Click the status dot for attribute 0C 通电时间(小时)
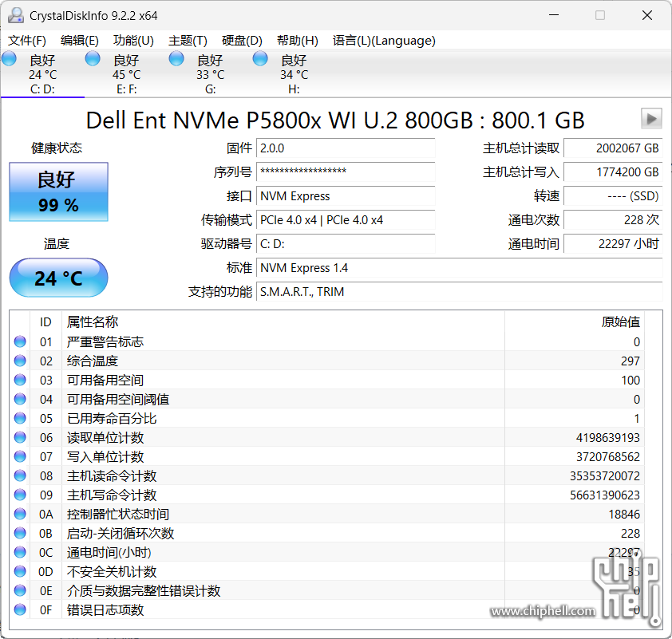Viewport: 672px width, 639px height. point(20,552)
